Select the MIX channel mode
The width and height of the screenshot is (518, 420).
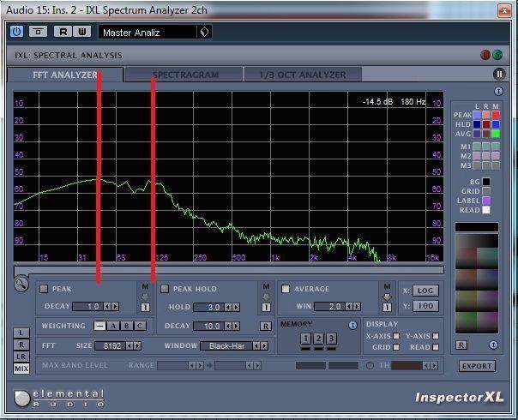click(x=21, y=368)
